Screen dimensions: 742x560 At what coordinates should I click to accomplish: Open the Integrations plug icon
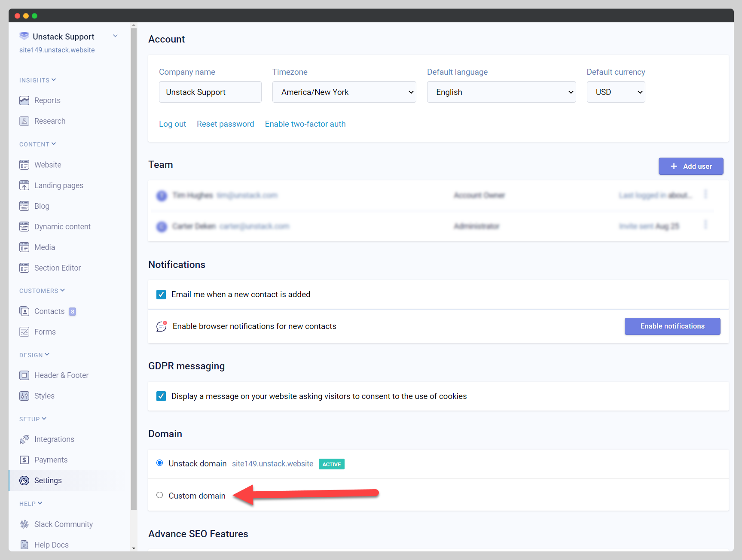tap(24, 439)
